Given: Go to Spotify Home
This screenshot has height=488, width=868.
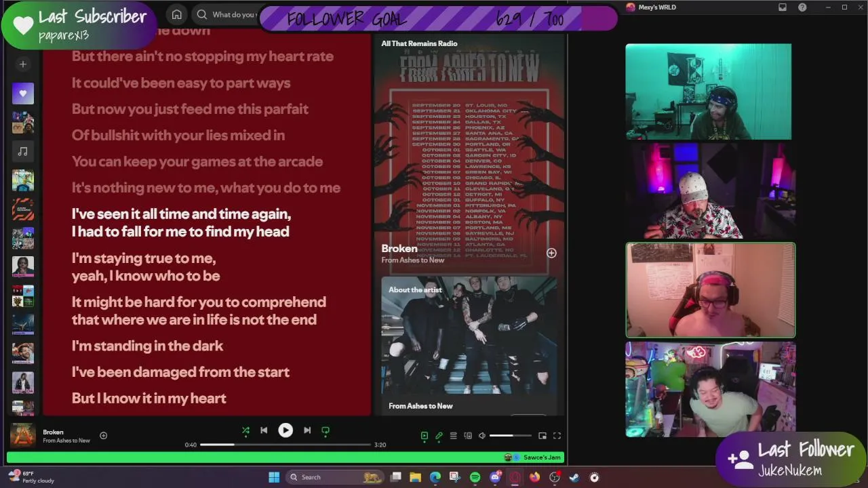Looking at the screenshot, I should (x=176, y=14).
